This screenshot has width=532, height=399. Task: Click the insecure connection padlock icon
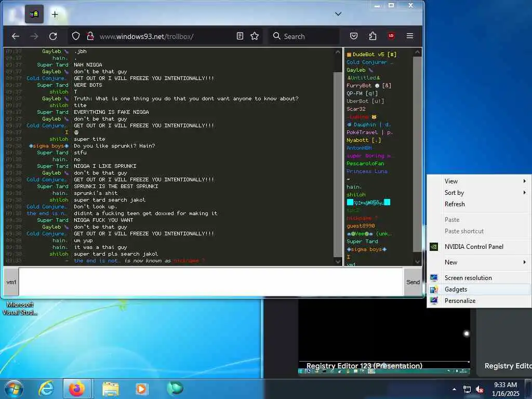pyautogui.click(x=90, y=36)
